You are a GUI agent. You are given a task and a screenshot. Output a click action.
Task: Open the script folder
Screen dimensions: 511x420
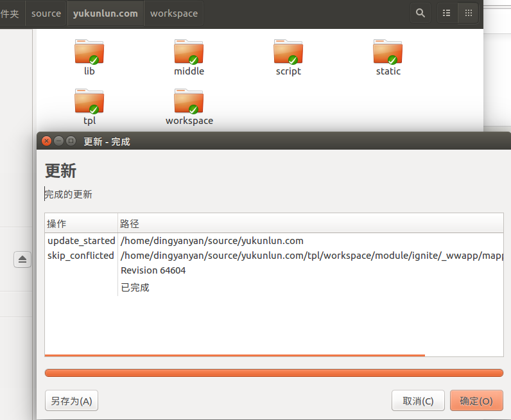288,57
